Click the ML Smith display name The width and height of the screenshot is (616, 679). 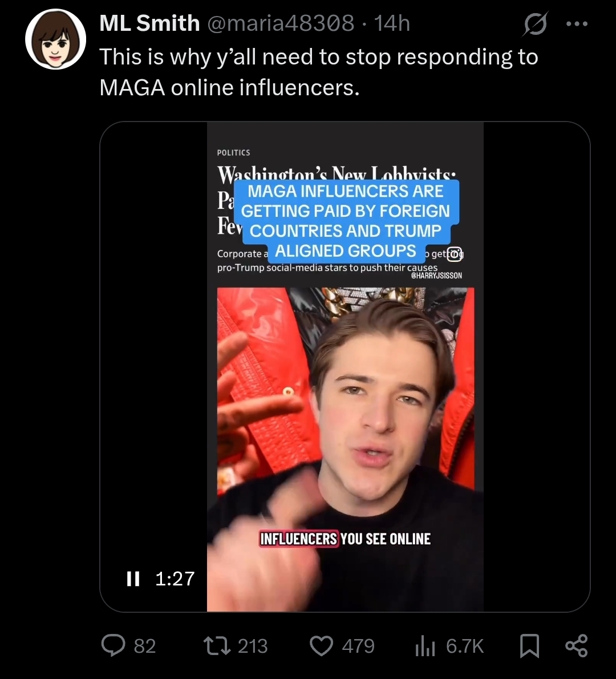pos(149,23)
